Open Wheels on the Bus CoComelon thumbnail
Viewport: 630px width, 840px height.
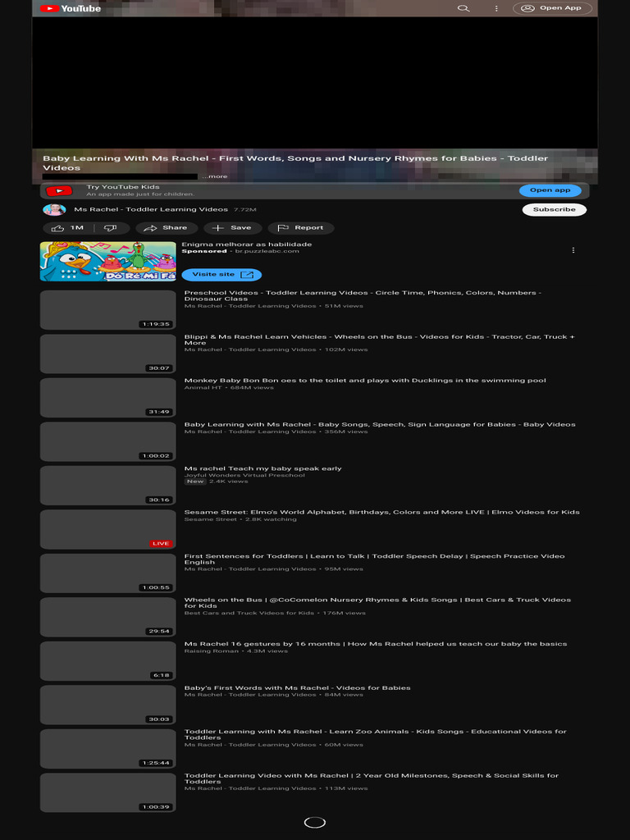107,617
